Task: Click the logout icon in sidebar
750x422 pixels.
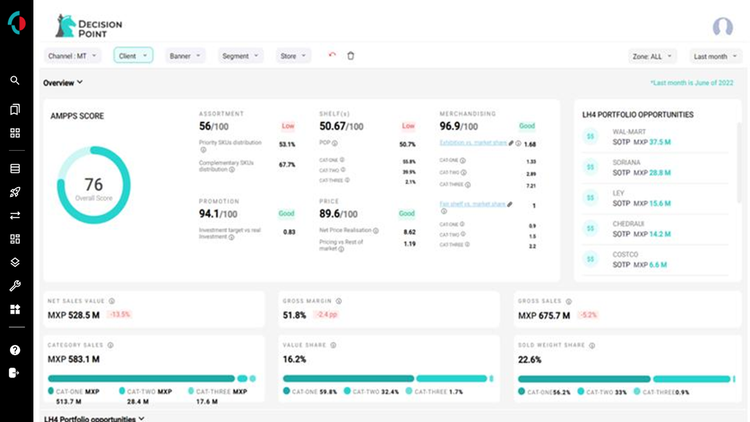Action: (x=14, y=373)
